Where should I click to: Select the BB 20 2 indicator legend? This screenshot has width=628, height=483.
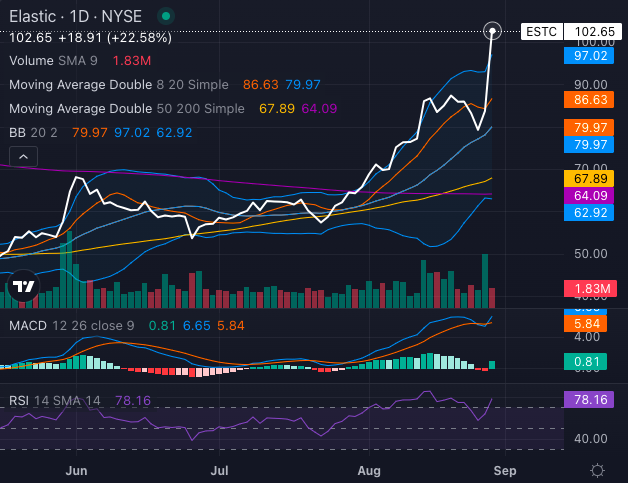(x=33, y=133)
